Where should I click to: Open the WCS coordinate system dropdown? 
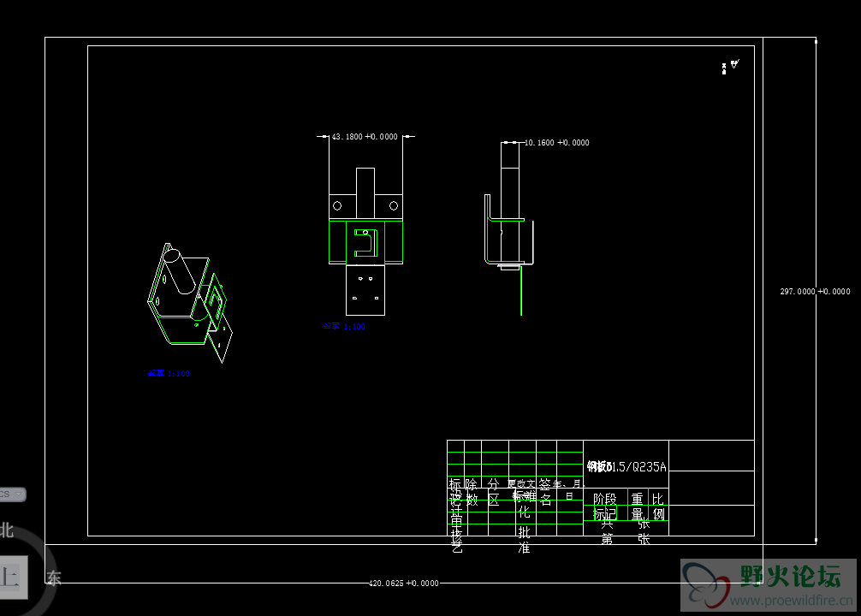coord(12,495)
